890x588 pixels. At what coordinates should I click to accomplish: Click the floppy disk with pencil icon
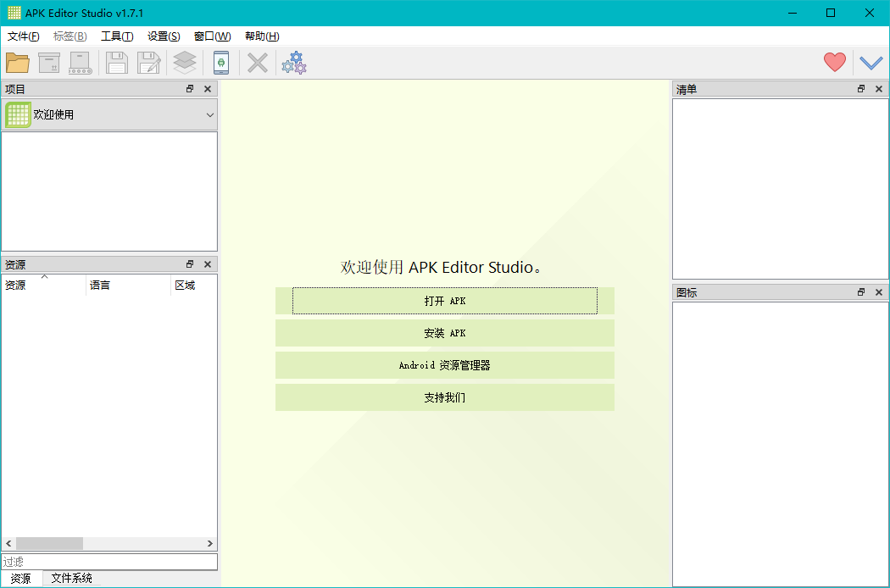[148, 63]
